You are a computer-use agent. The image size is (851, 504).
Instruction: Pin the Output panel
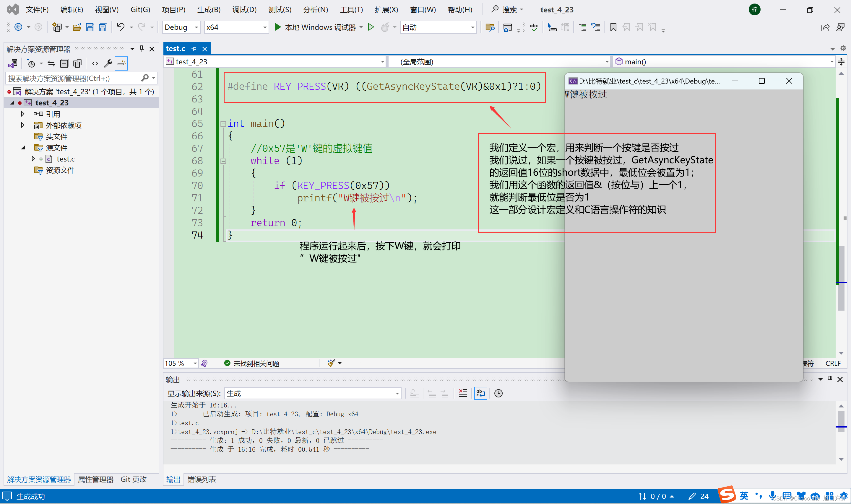point(830,379)
